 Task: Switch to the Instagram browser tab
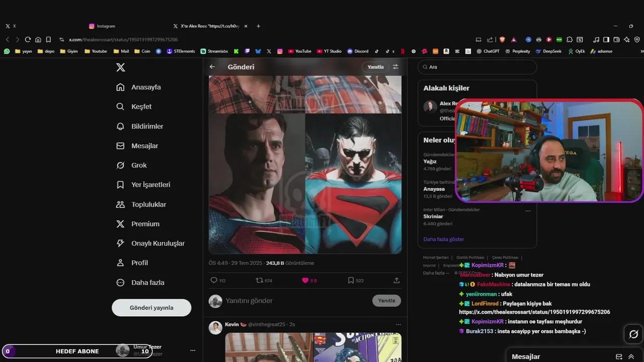coord(103,26)
